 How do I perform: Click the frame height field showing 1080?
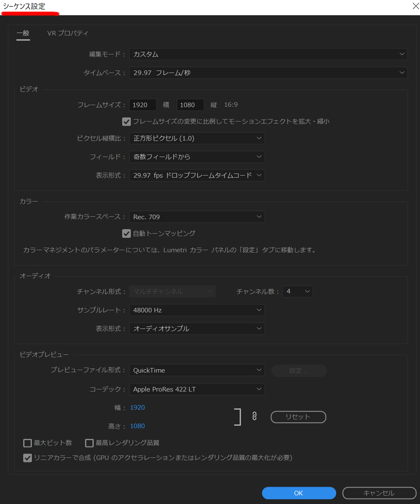(x=190, y=105)
